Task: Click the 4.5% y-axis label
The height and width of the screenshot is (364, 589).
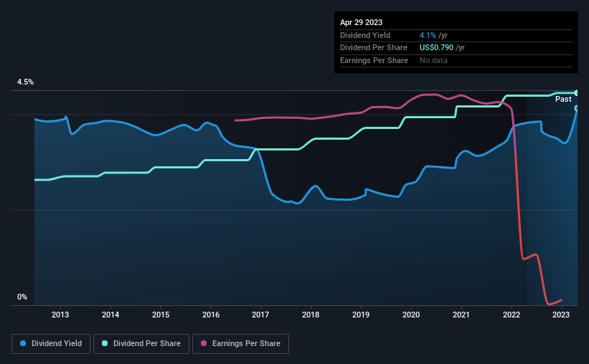Action: pos(25,82)
